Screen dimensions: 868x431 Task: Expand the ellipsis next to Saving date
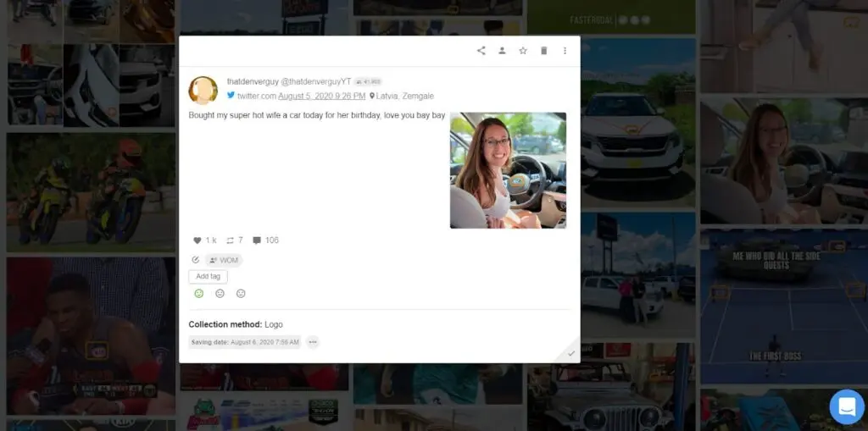pos(313,342)
